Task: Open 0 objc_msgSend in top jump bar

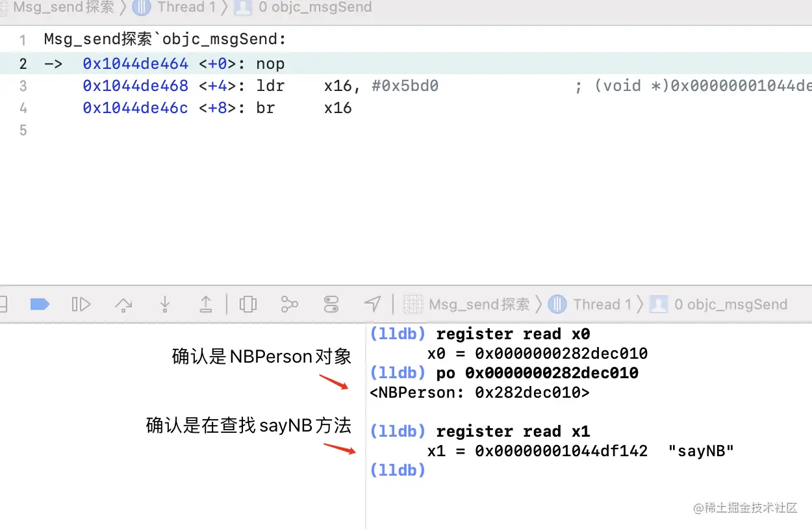Action: click(x=315, y=8)
